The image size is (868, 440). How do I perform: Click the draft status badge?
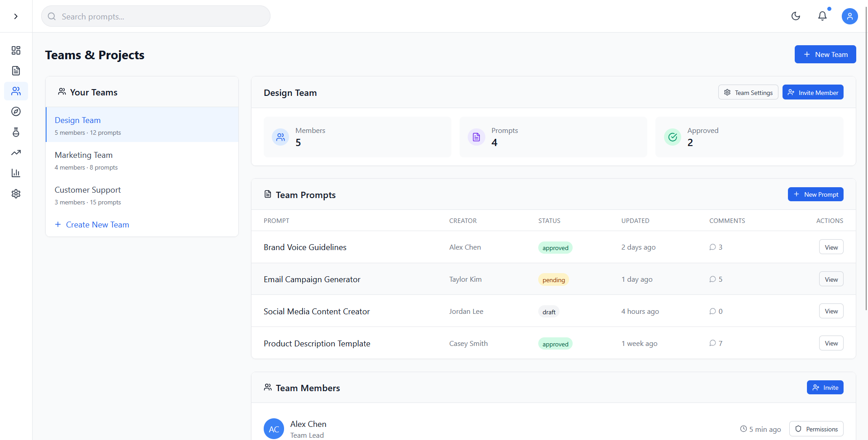pos(549,312)
